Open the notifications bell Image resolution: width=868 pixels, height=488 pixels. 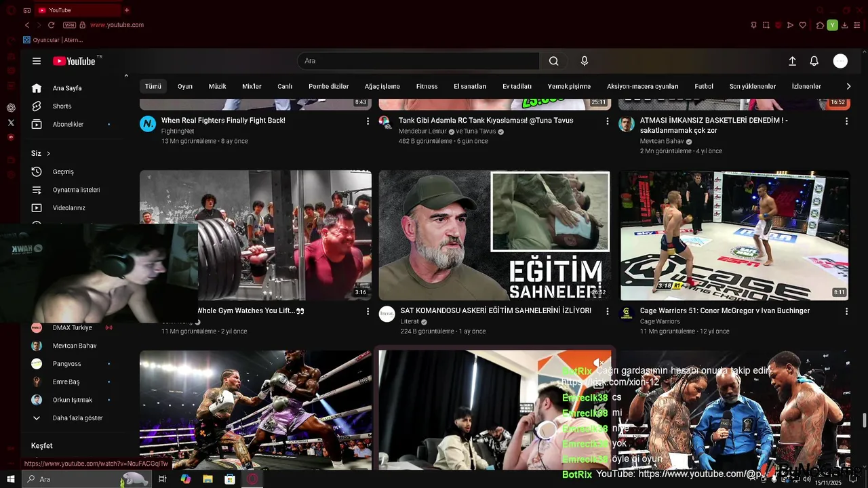(x=814, y=61)
